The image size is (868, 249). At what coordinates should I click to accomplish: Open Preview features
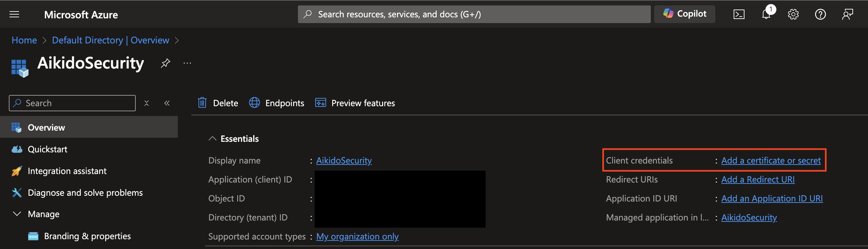355,103
